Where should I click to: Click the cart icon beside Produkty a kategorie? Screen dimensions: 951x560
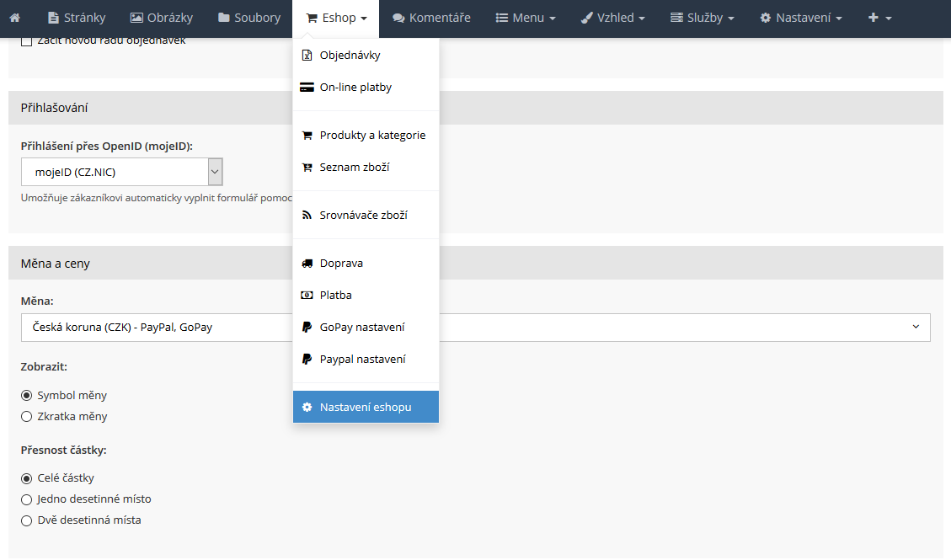tap(307, 136)
